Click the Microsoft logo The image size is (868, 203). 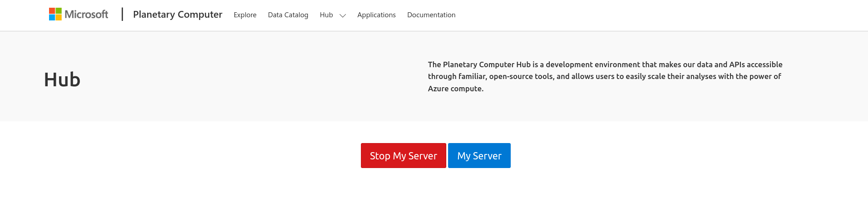pyautogui.click(x=79, y=15)
